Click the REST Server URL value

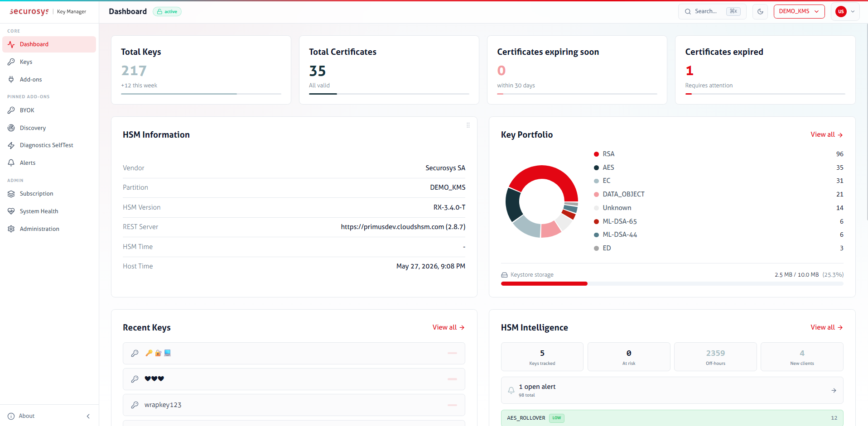point(403,227)
